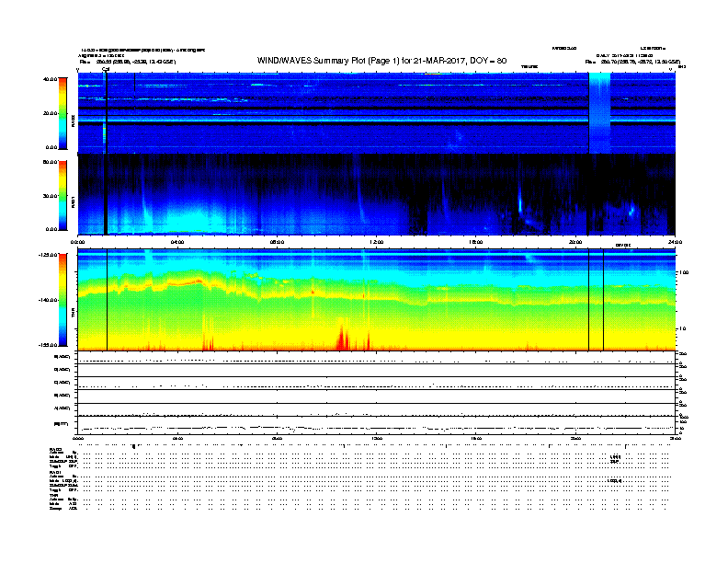Click '00:00' on the RAD1 time axis
Image resolution: width=728 pixels, height=563 pixels.
pos(77,242)
